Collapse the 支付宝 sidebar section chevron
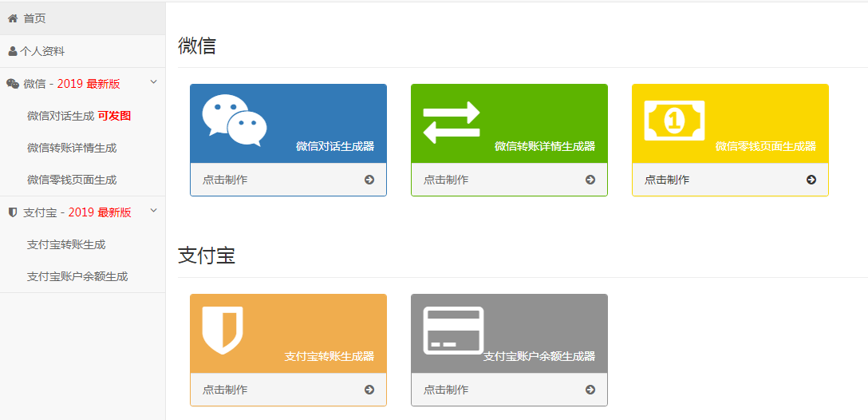The width and height of the screenshot is (868, 420). (154, 211)
